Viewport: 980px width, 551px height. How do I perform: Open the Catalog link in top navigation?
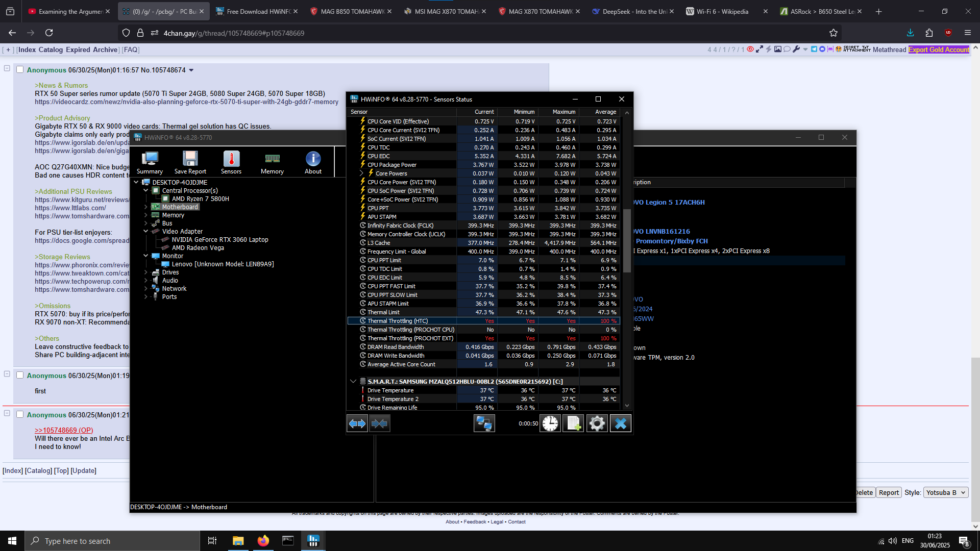[51, 49]
